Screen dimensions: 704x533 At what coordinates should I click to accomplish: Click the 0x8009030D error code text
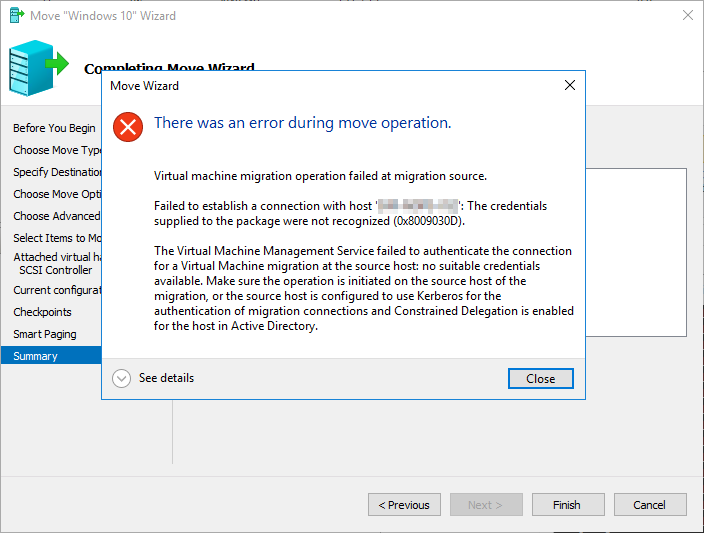click(x=429, y=221)
